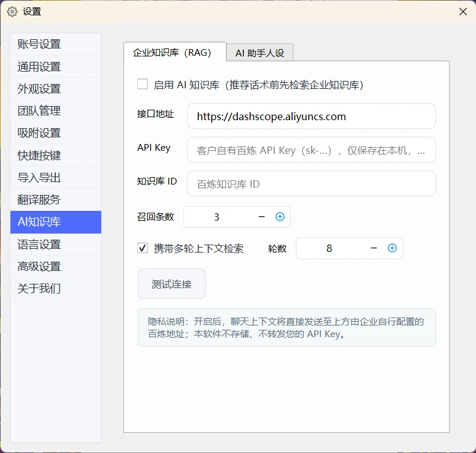Screen dimensions: 476x453
Task: Open 账号设置 in the sidebar
Action: [x=56, y=44]
